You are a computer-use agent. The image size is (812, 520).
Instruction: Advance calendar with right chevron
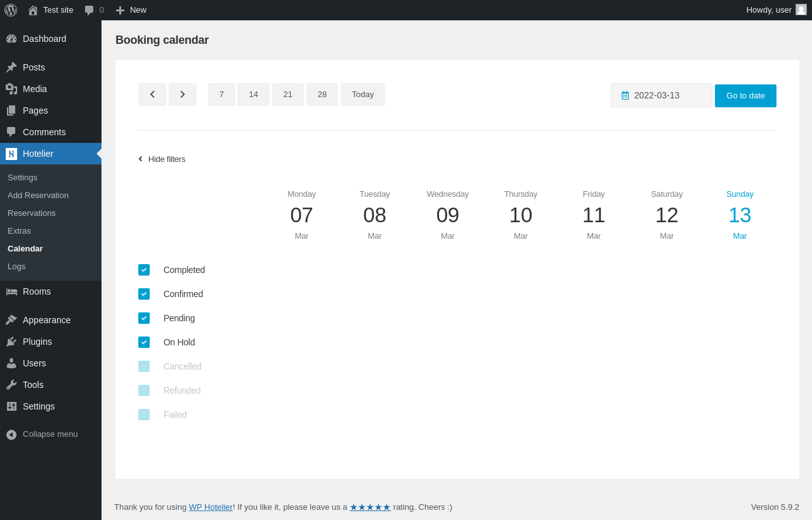(183, 95)
